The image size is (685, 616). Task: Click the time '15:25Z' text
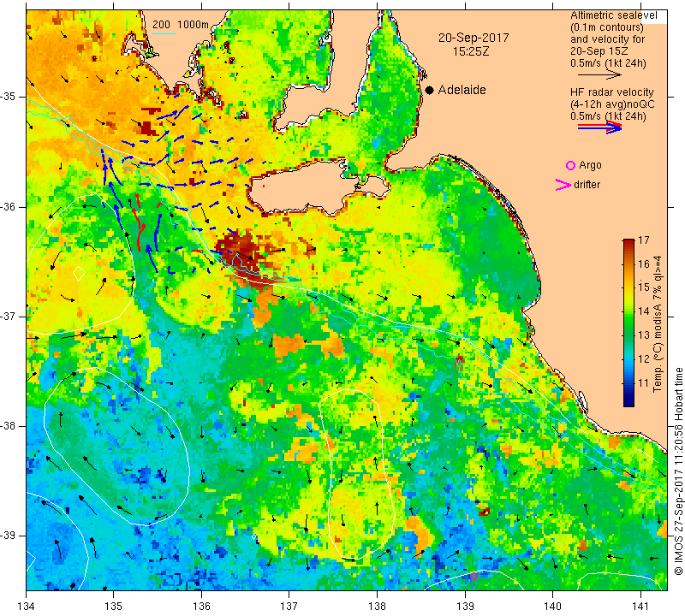[x=470, y=51]
